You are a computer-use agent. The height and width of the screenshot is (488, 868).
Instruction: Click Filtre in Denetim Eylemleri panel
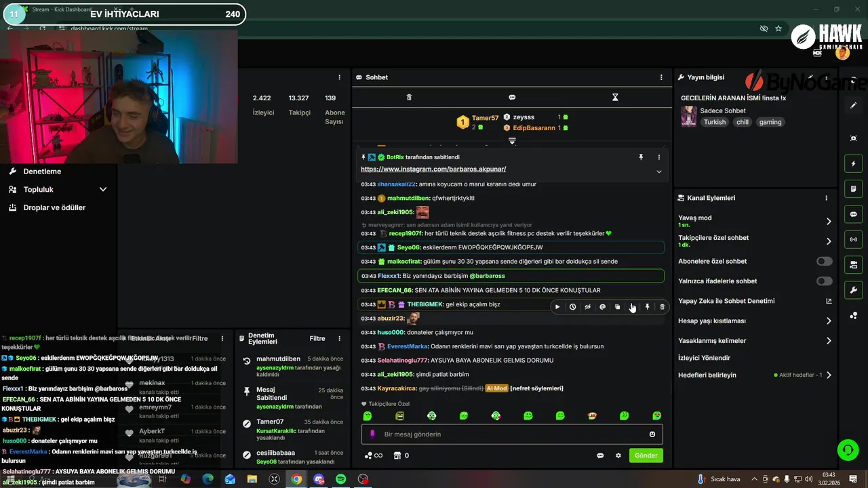[x=317, y=338]
